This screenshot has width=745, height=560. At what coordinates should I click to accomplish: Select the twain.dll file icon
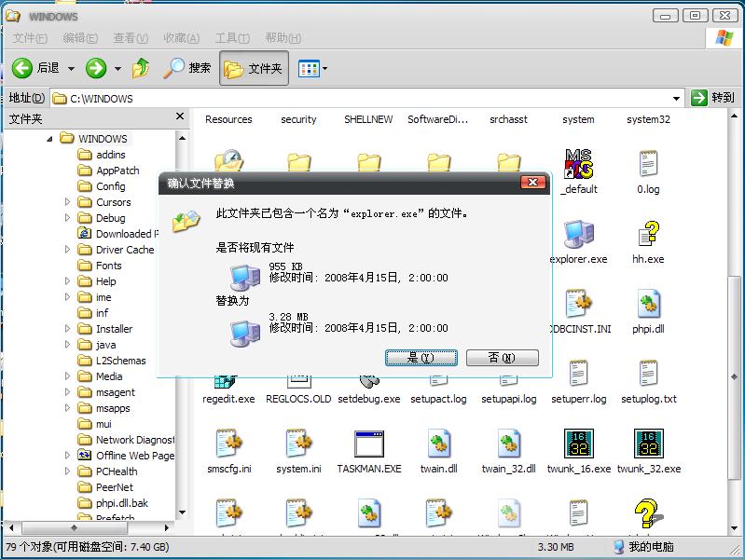point(438,444)
